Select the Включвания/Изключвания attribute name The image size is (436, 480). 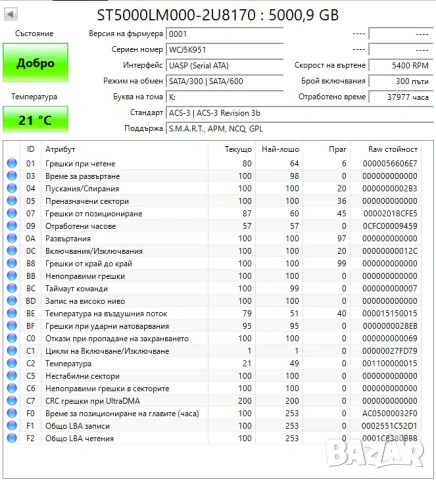click(x=94, y=251)
